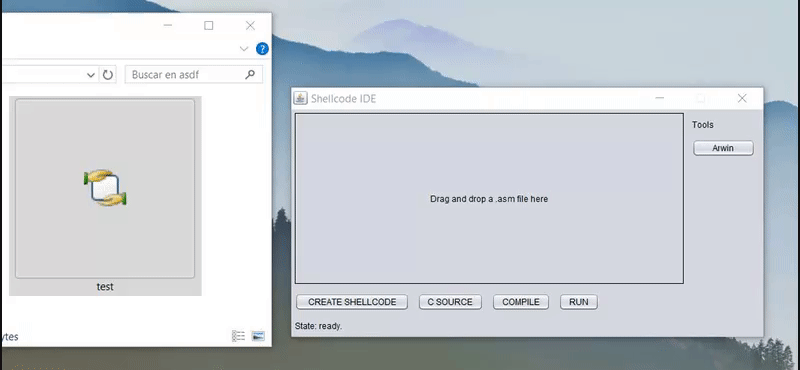The width and height of the screenshot is (800, 370).
Task: Expand the Explorer ribbon chevron
Action: 244,49
